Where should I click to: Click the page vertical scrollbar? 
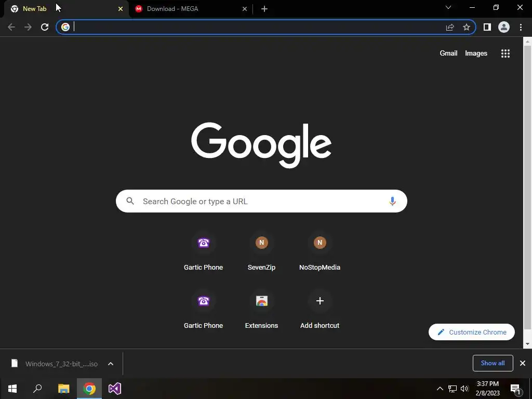527,187
